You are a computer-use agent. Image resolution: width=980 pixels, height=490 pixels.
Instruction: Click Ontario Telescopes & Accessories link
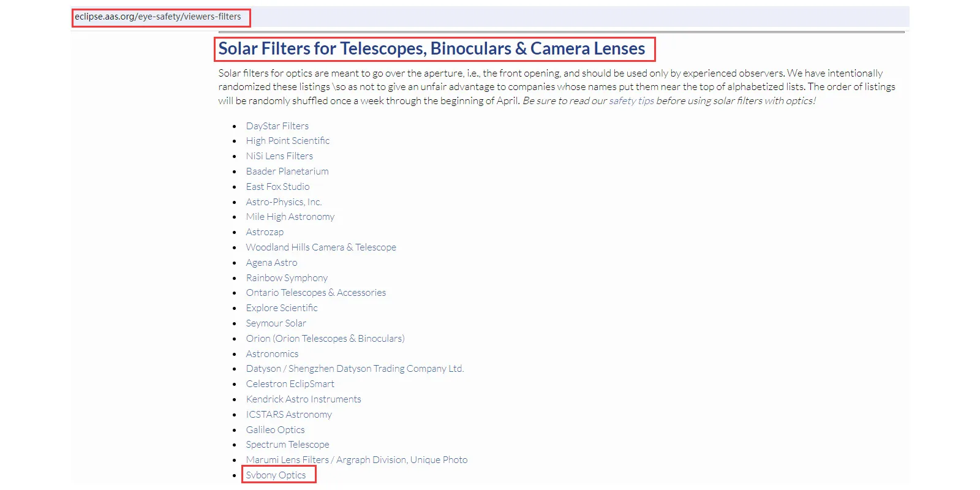(315, 293)
